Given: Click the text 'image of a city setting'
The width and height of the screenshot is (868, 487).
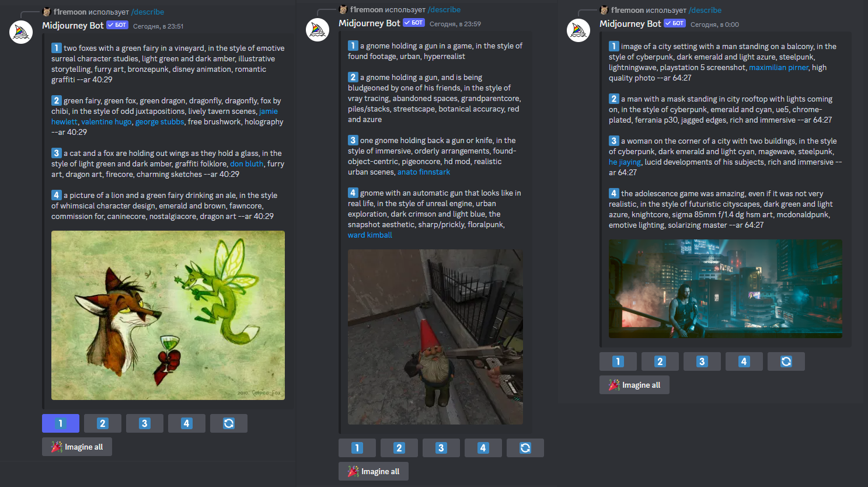Looking at the screenshot, I should 659,47.
